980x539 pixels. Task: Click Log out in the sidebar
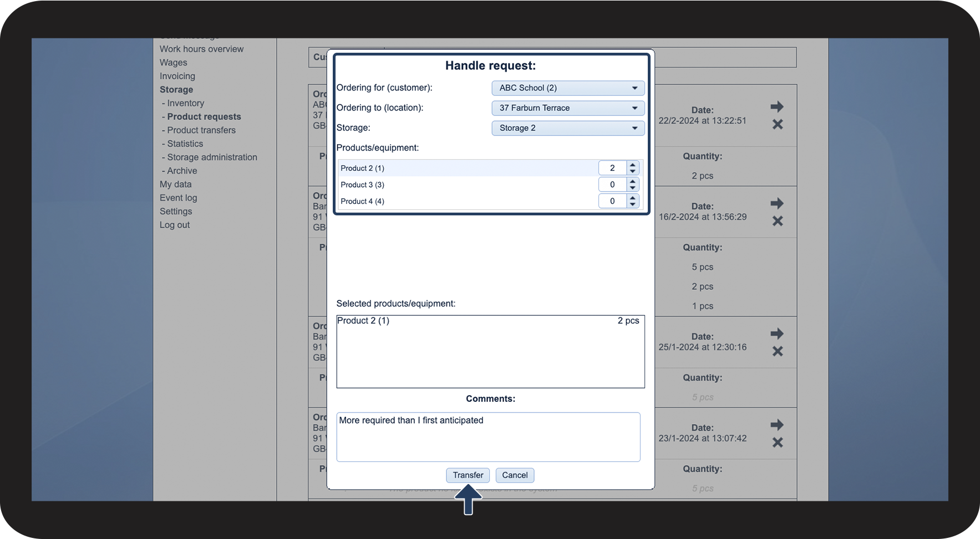click(175, 225)
